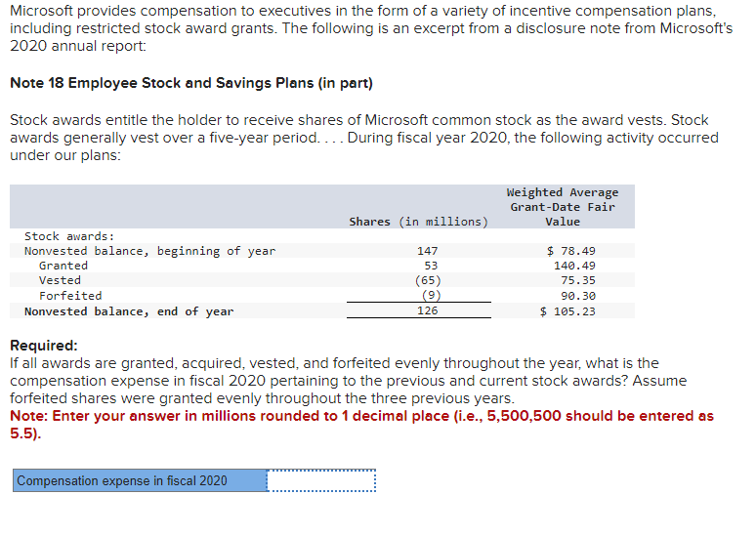
Task: Click the Required: heading text
Action: [x=44, y=345]
